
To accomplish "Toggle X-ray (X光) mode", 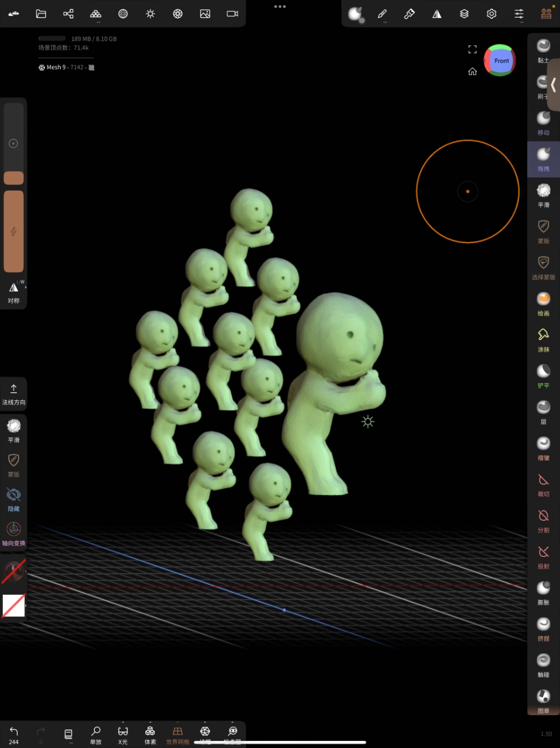I will click(123, 734).
